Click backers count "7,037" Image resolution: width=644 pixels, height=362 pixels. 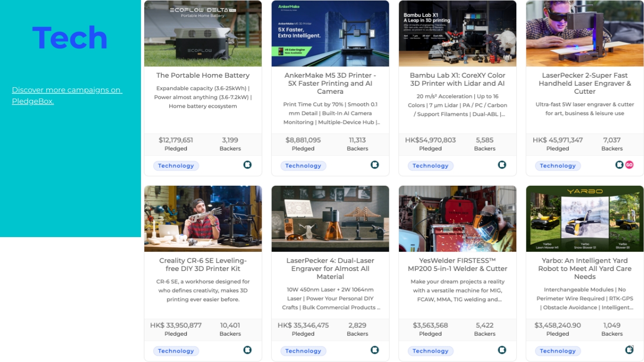point(612,140)
